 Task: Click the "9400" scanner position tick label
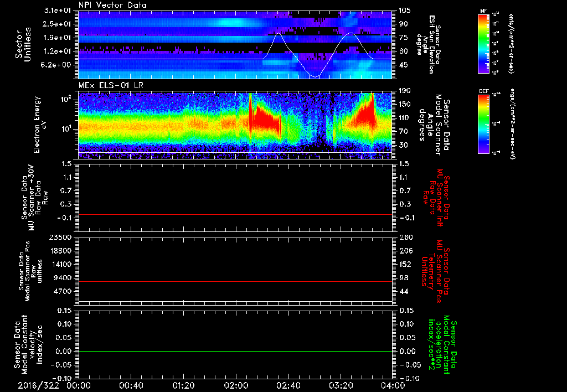coord(62,278)
